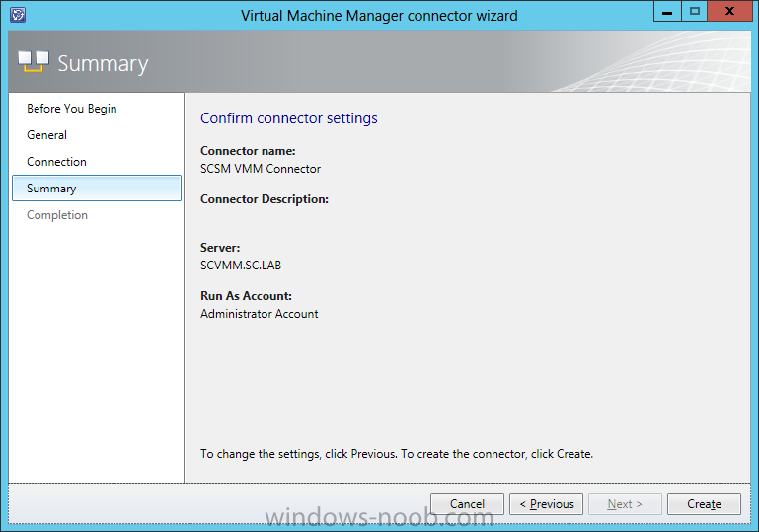Open the General wizard step
Screen dimensions: 759x532
click(x=47, y=135)
